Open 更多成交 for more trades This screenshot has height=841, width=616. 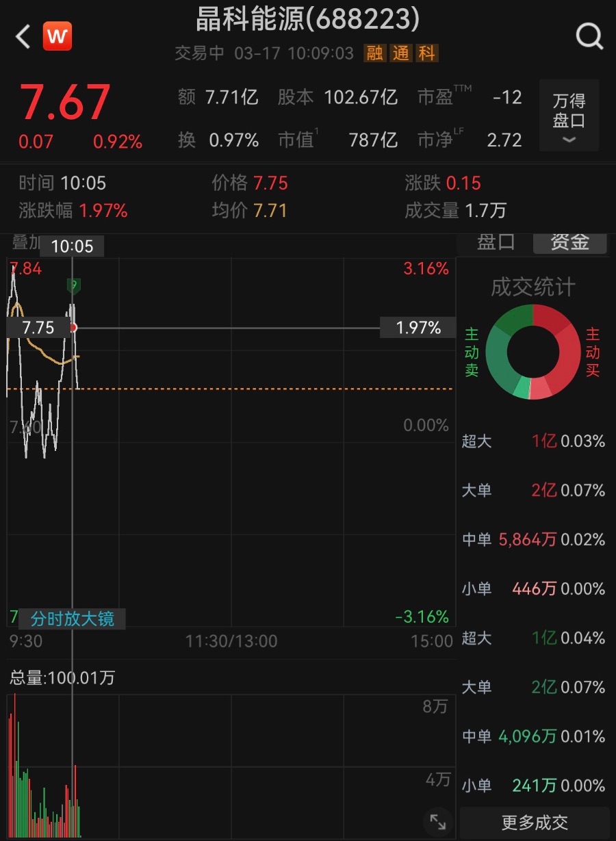coord(535,822)
